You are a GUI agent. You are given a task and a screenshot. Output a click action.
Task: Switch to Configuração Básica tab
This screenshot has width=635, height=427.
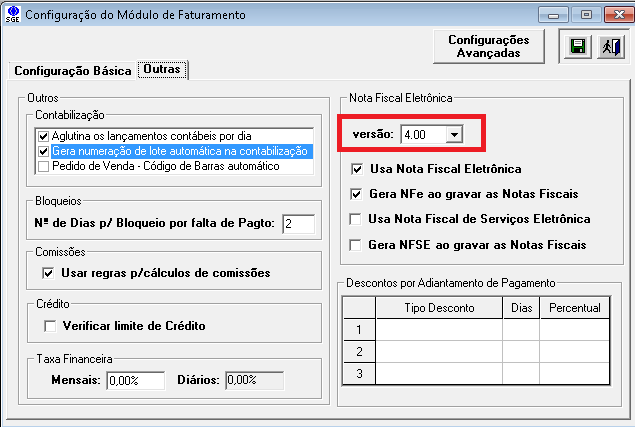click(72, 71)
